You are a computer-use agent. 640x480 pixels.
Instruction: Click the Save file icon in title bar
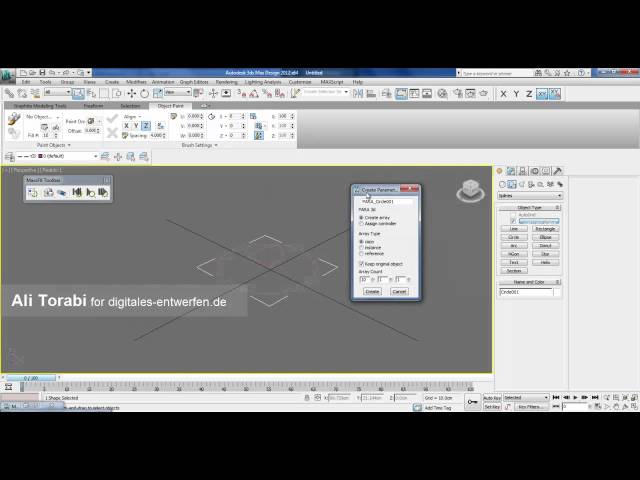point(42,73)
